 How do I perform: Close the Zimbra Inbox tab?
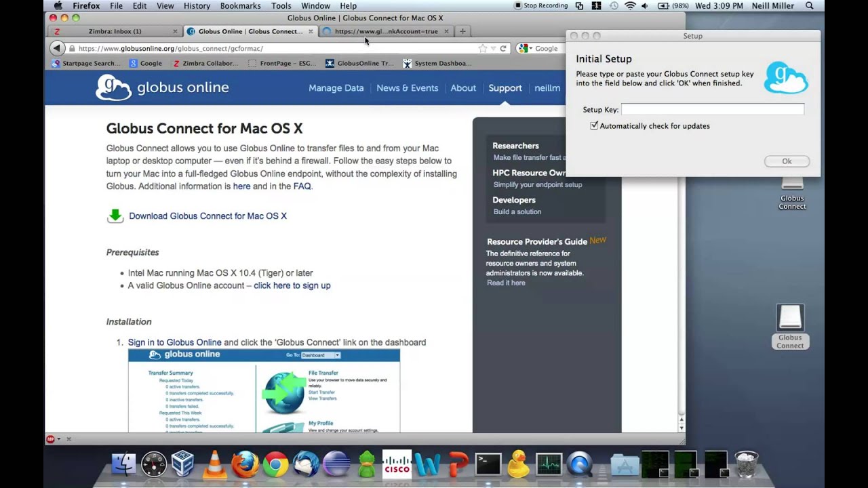(175, 31)
